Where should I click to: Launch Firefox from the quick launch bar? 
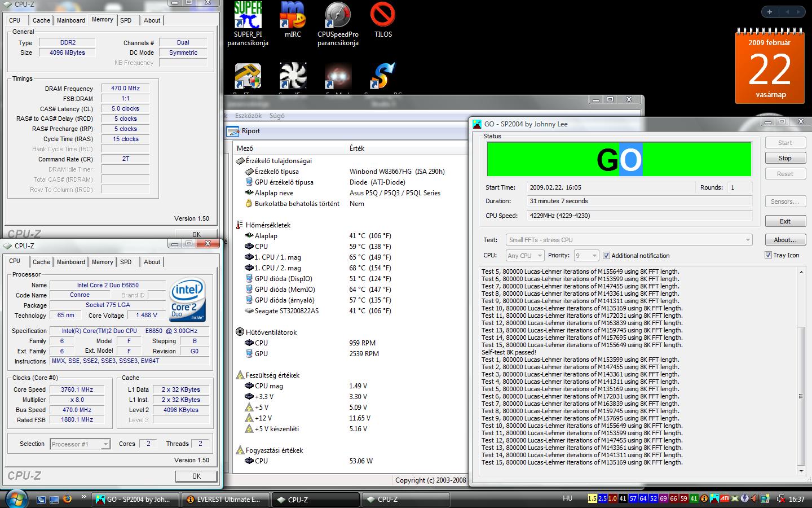67,499
